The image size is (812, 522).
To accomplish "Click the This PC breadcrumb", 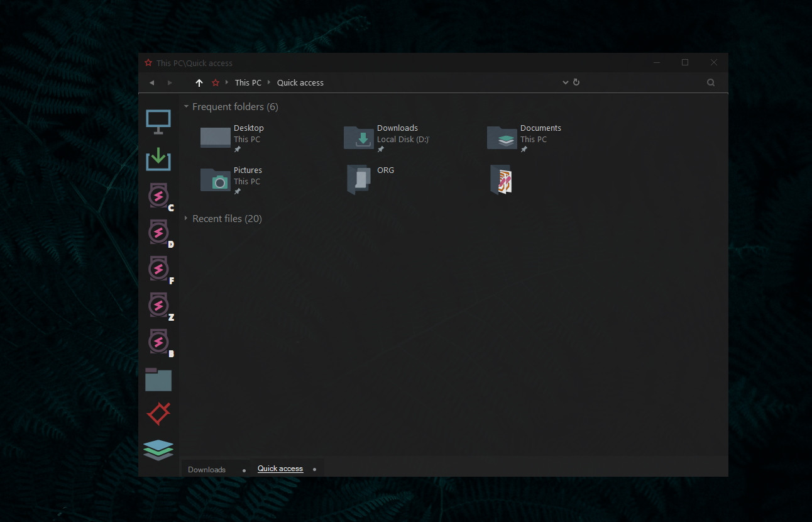I will pos(248,83).
